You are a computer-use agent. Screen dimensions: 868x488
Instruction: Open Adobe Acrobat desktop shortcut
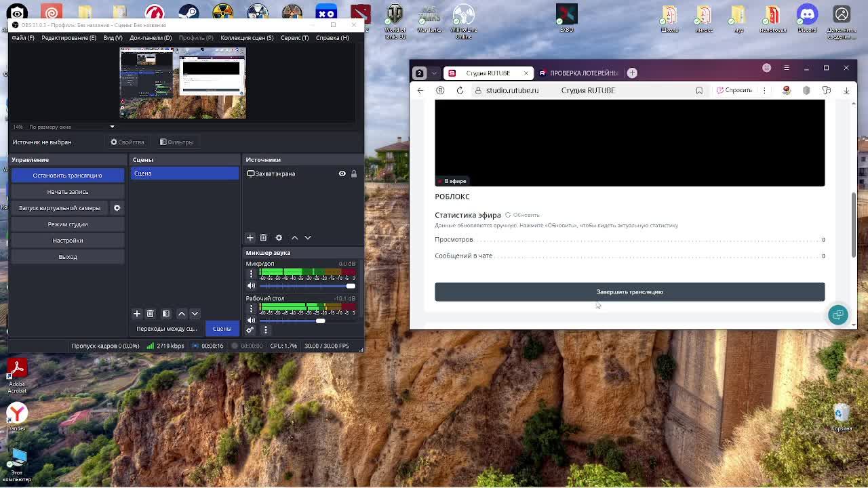[17, 376]
